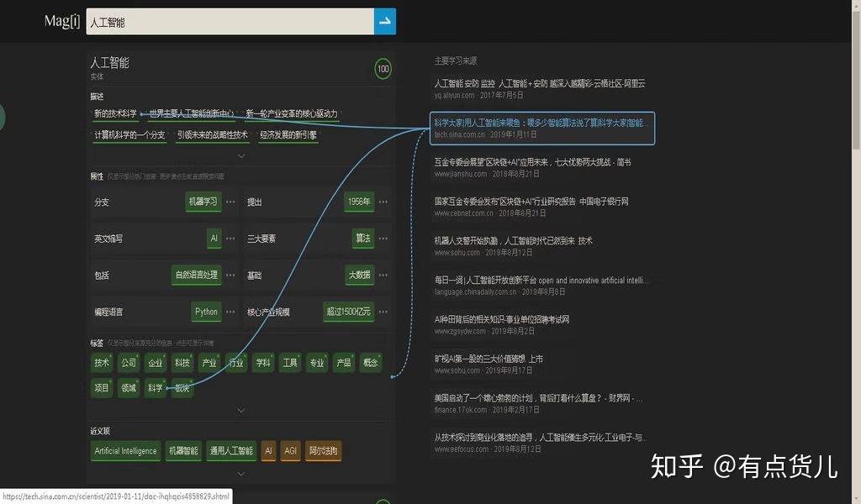Expand the 标签 section via chevron
This screenshot has width=861, height=504.
tap(241, 409)
